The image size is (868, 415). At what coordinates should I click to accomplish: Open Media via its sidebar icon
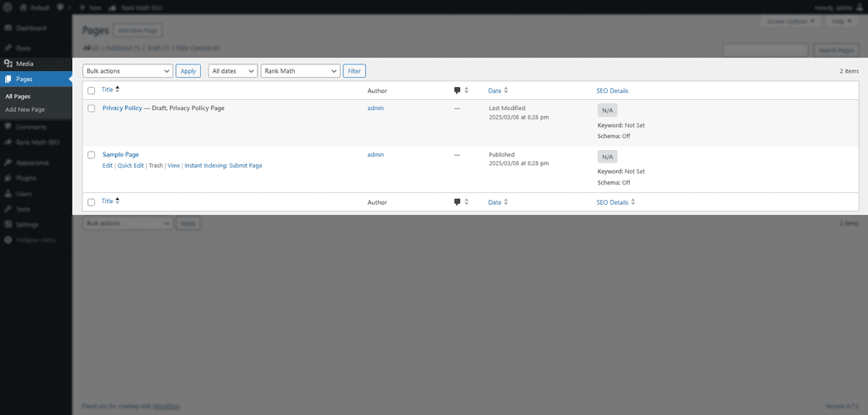(x=8, y=64)
